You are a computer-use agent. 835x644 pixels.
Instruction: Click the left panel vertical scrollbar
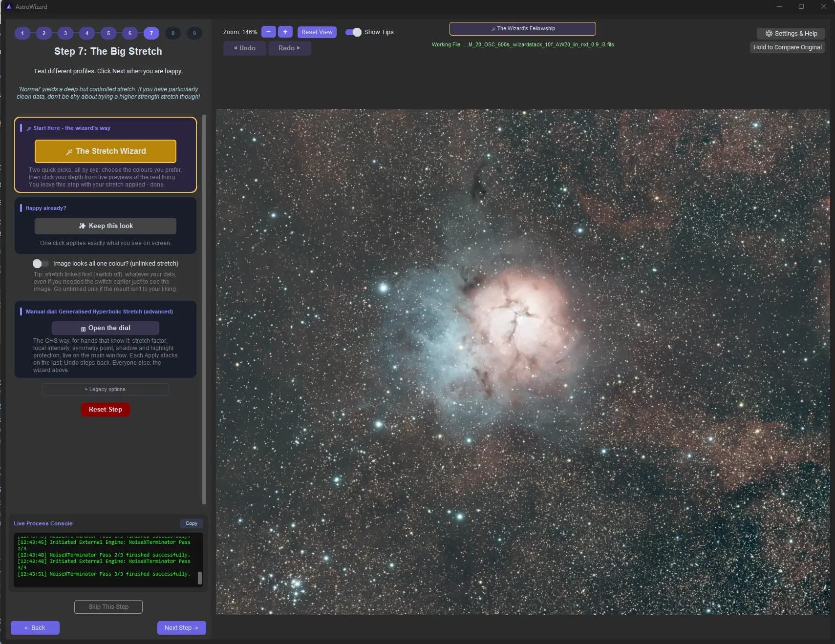pos(204,310)
